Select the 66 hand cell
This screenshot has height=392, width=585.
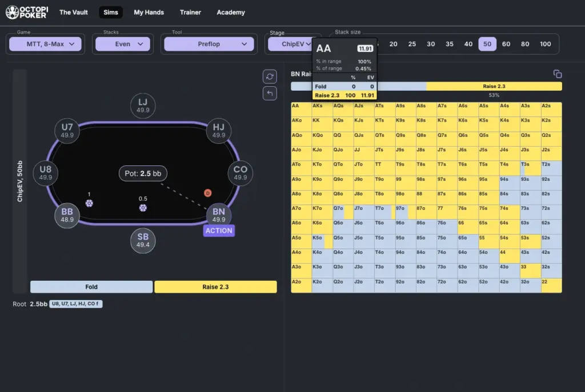(468, 227)
